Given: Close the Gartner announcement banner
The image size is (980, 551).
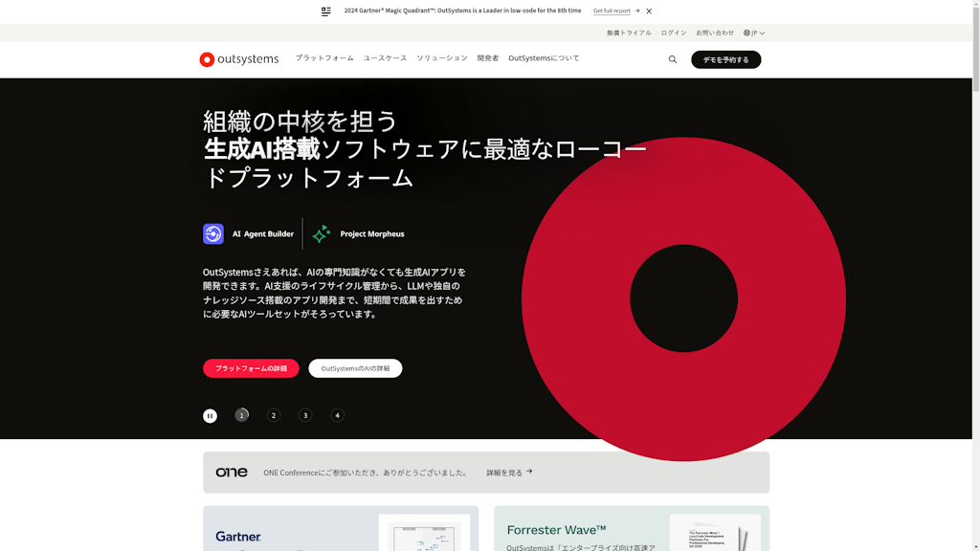Looking at the screenshot, I should coord(649,11).
